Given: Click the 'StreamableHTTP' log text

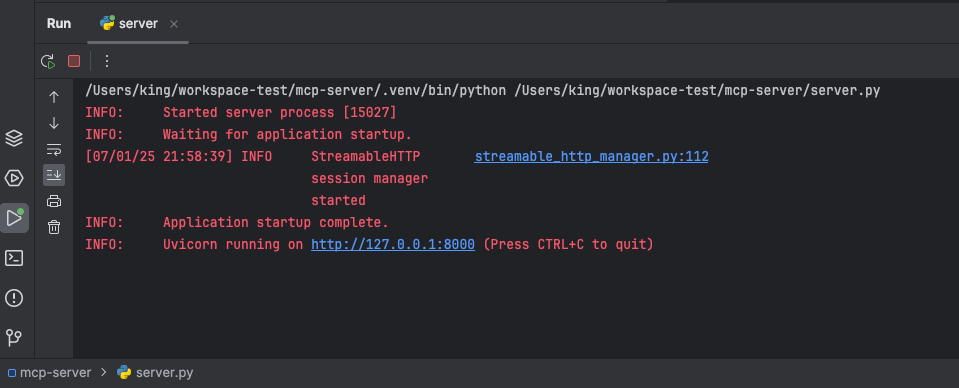Looking at the screenshot, I should [366, 157].
